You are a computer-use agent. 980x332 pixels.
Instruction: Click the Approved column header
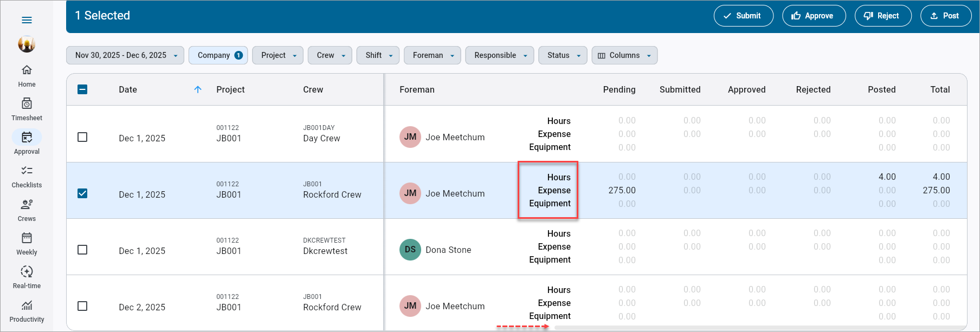tap(746, 90)
